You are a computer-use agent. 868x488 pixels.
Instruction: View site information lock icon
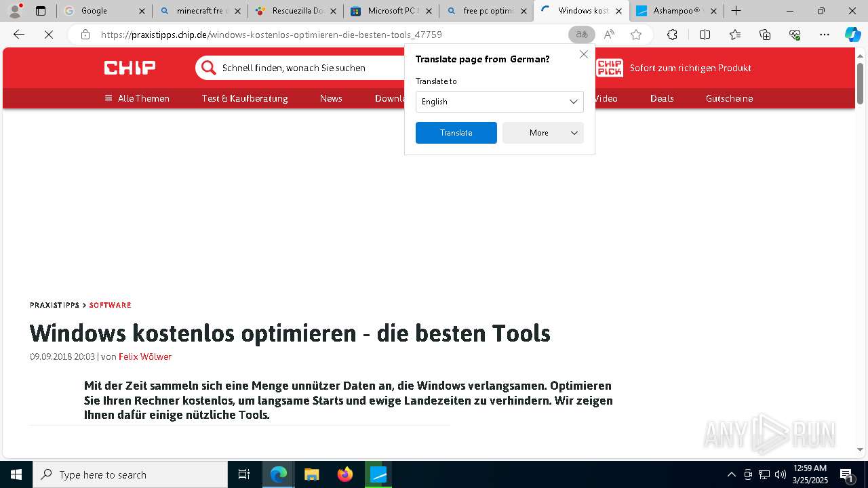point(85,35)
